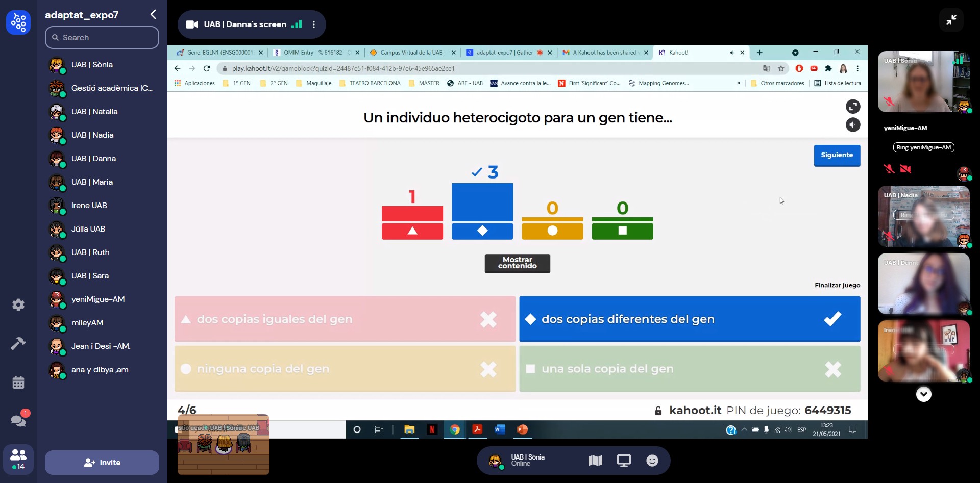Invite people with the Invite button
980x483 pixels.
102,463
